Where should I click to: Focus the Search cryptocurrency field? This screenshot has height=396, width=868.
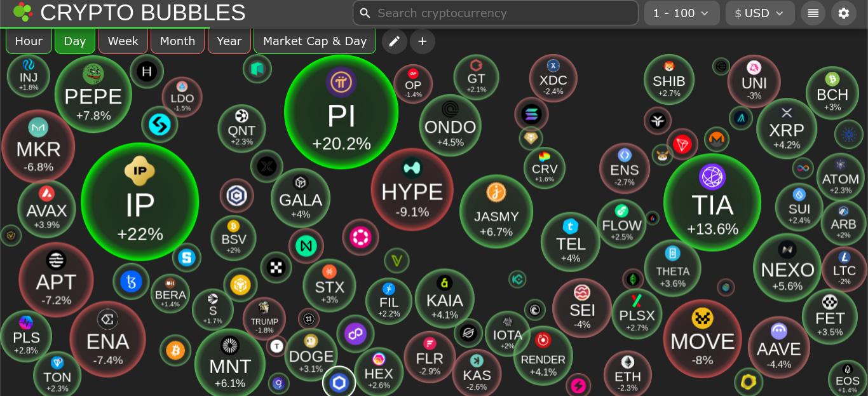[x=495, y=13]
